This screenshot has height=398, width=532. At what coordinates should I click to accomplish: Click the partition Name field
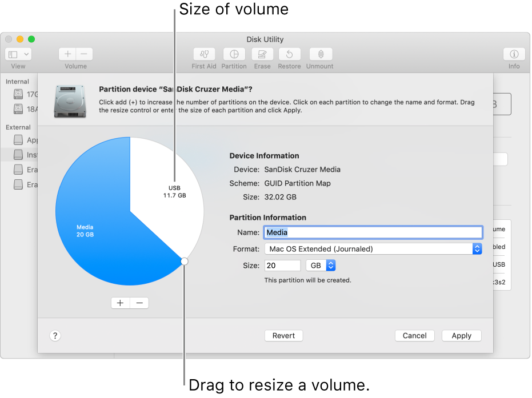(373, 232)
